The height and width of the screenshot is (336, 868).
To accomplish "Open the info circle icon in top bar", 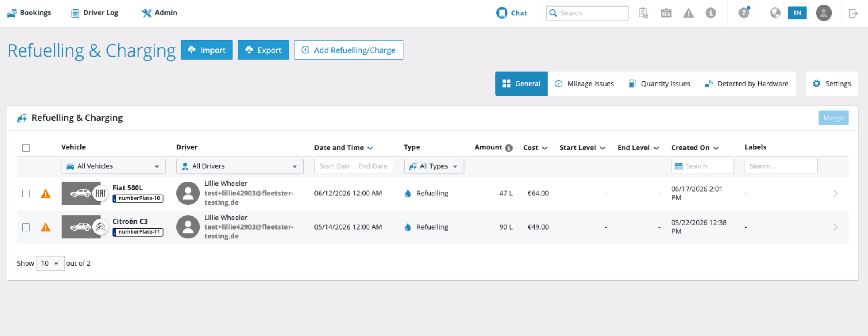I will [x=711, y=13].
